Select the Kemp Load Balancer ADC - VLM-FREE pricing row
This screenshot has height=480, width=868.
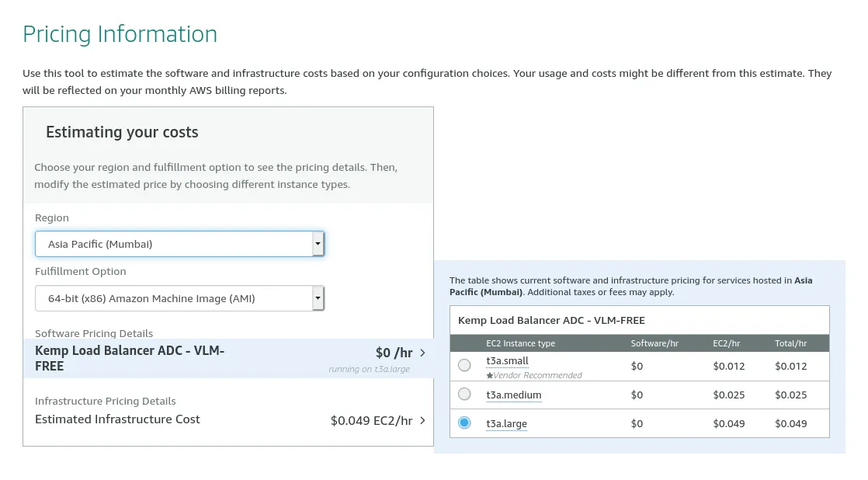coord(228,358)
